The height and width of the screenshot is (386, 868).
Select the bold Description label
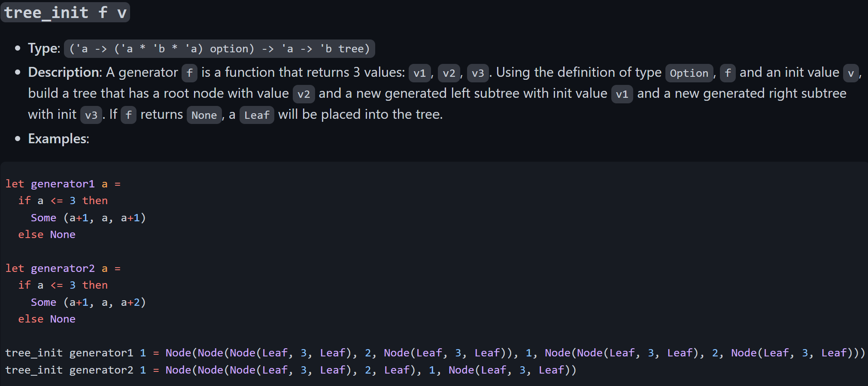pyautogui.click(x=63, y=72)
